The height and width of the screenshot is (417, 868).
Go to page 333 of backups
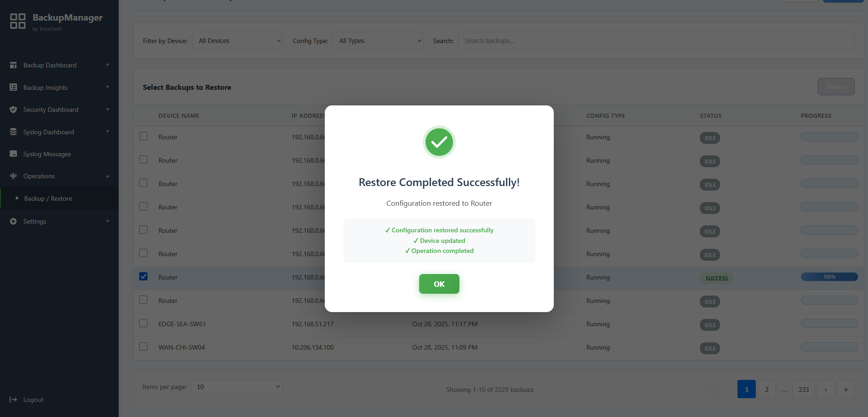click(x=803, y=389)
